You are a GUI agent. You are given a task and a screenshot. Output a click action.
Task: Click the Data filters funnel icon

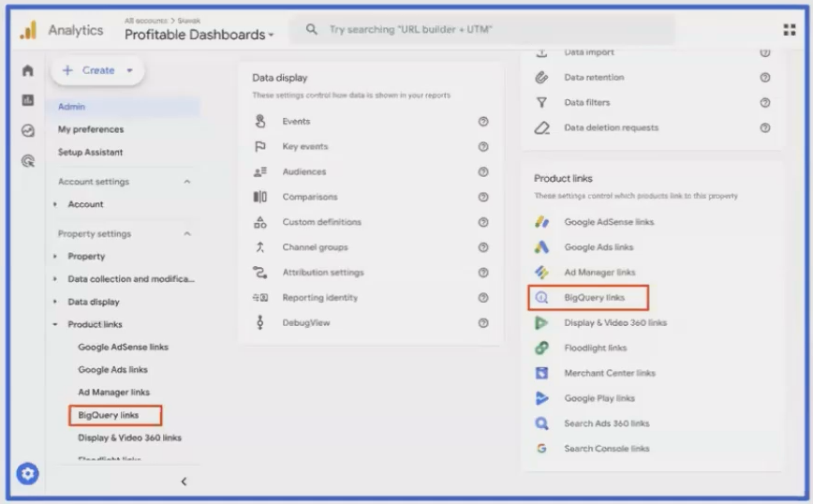[x=541, y=103]
